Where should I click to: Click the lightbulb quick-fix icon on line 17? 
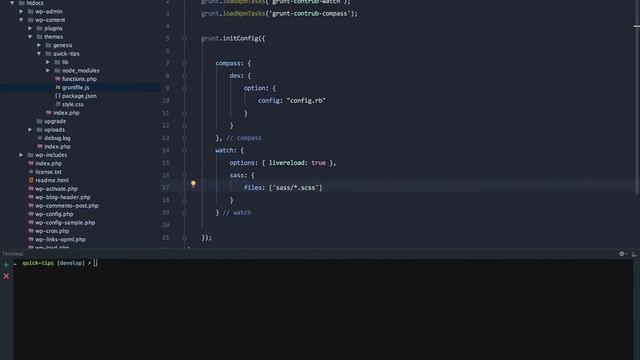coord(193,184)
